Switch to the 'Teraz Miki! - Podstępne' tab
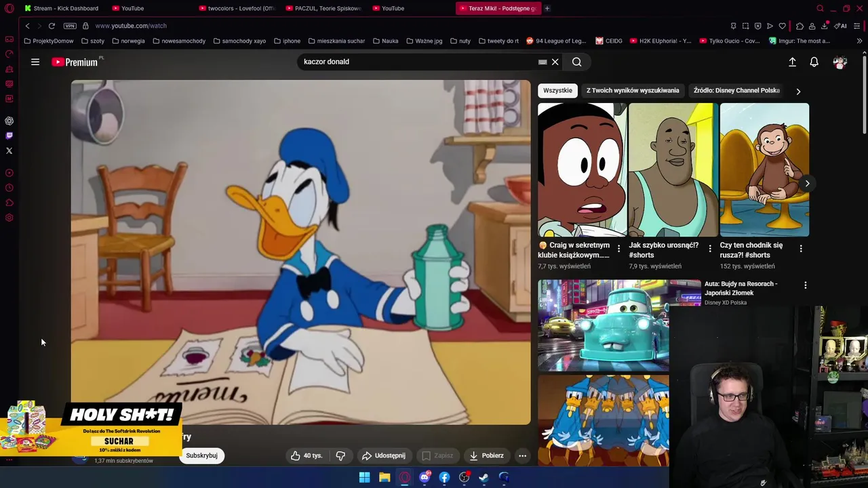 (498, 8)
